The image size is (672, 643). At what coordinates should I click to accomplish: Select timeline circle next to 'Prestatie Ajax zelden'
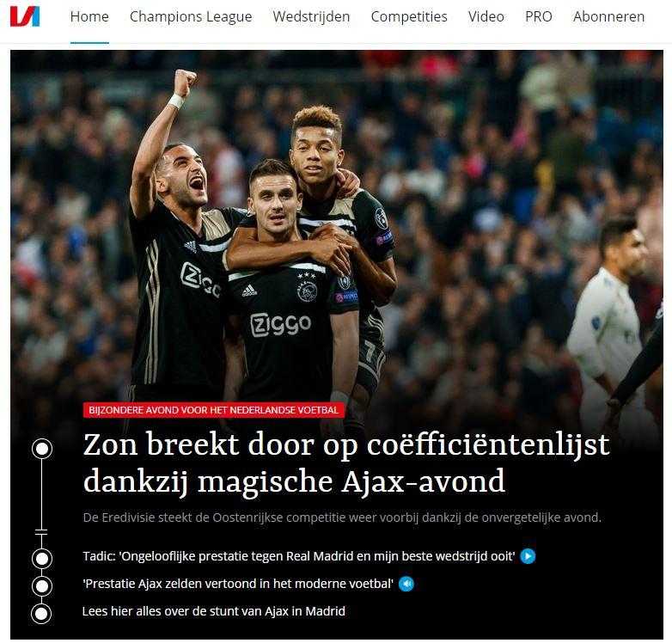[x=42, y=586]
